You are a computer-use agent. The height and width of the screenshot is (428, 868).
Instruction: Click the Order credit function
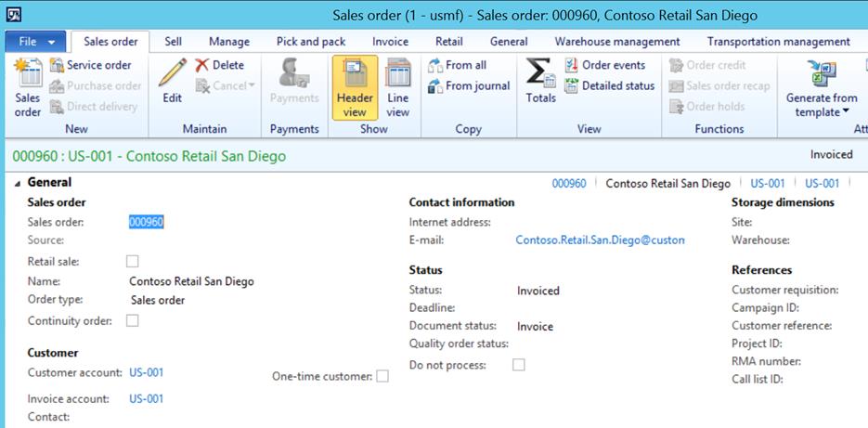click(x=707, y=65)
